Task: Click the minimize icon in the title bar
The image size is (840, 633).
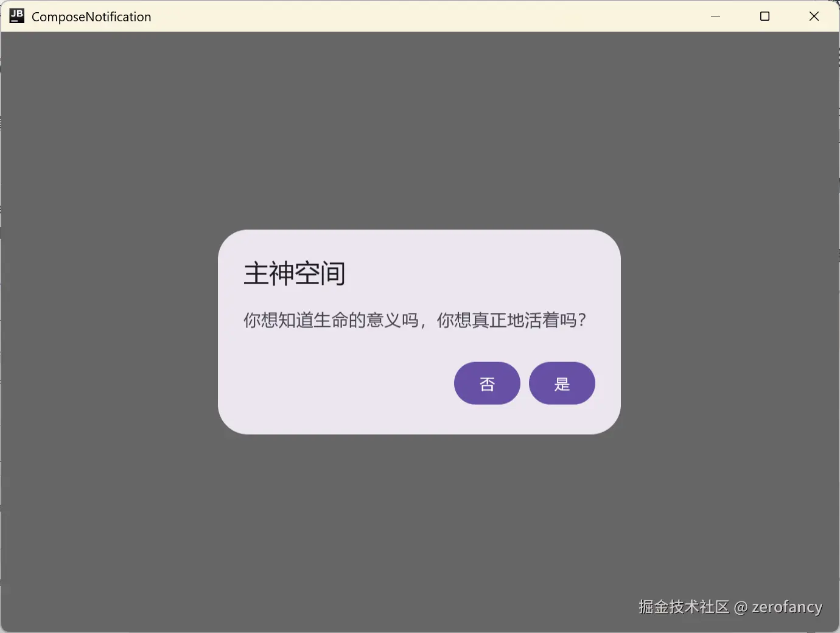Action: pos(715,16)
